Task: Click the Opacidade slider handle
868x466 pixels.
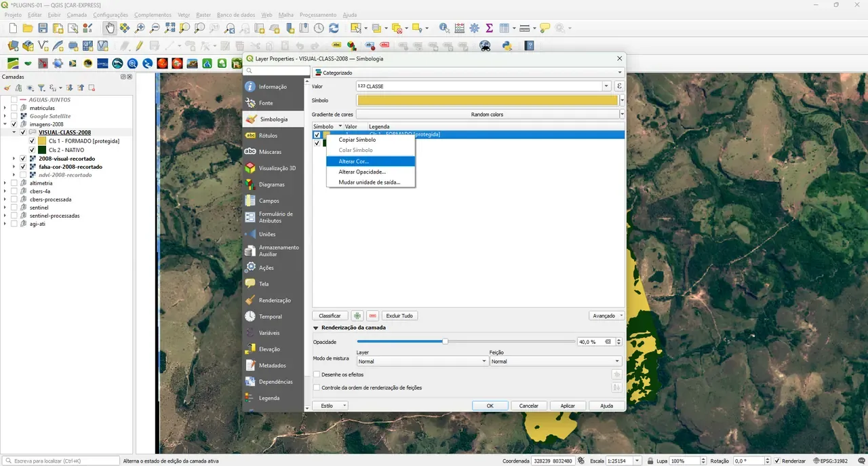Action: pos(446,342)
